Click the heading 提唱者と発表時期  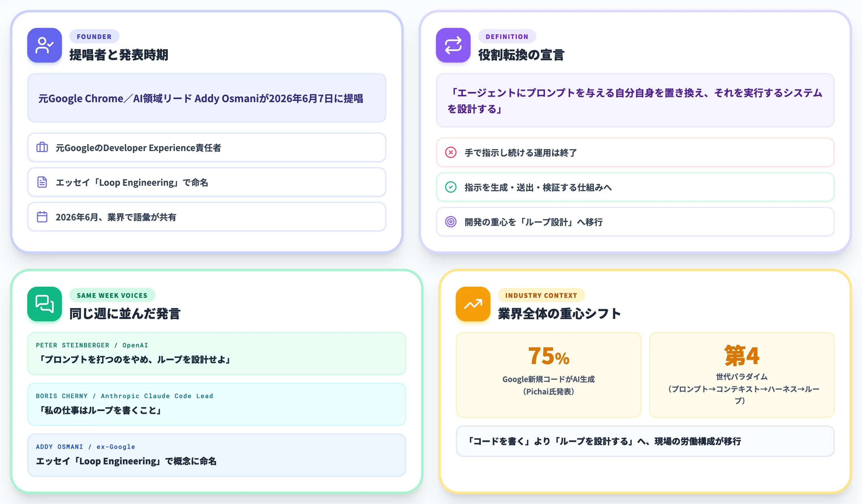[x=119, y=55]
